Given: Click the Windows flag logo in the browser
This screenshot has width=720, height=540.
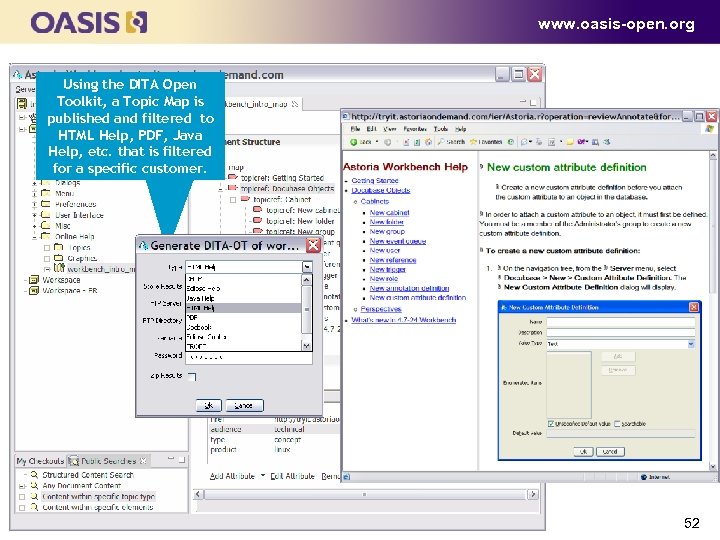Looking at the screenshot, I should [x=709, y=129].
